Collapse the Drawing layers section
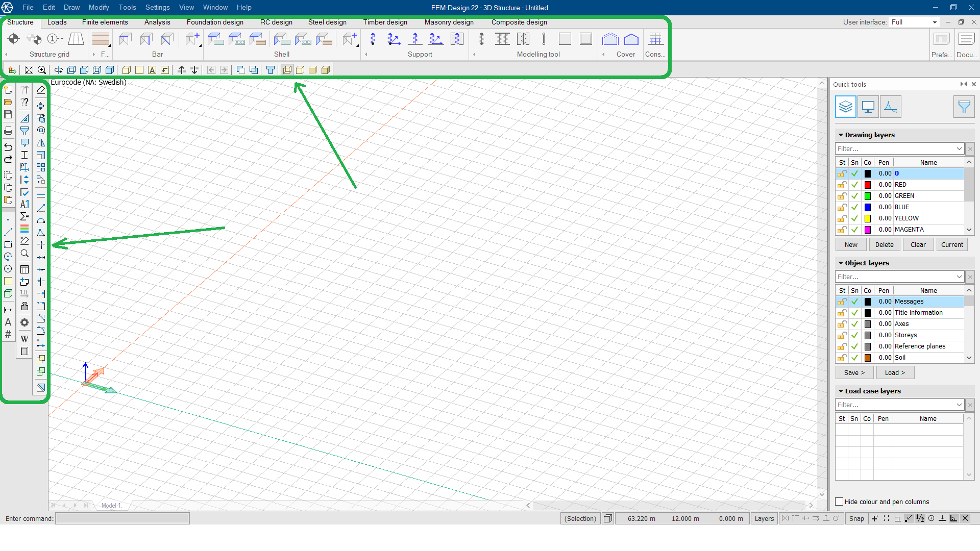 pos(841,135)
